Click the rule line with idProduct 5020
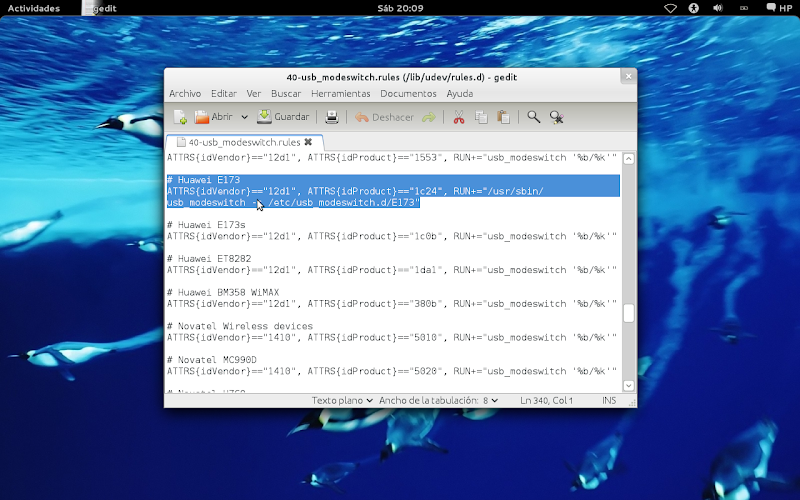This screenshot has height=500, width=800. tap(392, 371)
